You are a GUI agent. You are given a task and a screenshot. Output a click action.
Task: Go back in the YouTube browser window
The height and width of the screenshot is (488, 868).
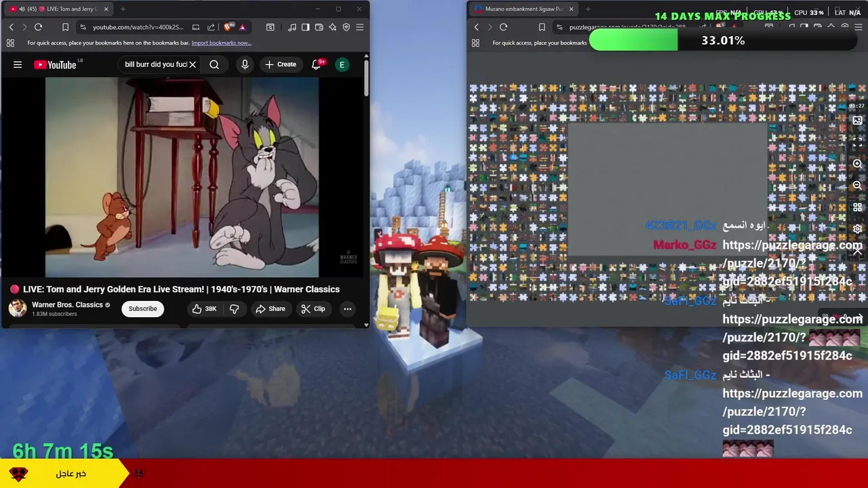tap(11, 27)
